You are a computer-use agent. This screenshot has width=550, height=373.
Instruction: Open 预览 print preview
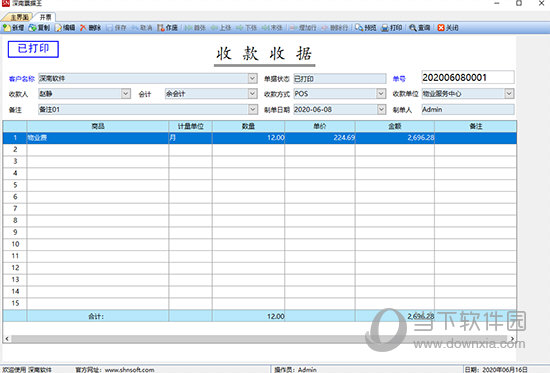(x=365, y=27)
